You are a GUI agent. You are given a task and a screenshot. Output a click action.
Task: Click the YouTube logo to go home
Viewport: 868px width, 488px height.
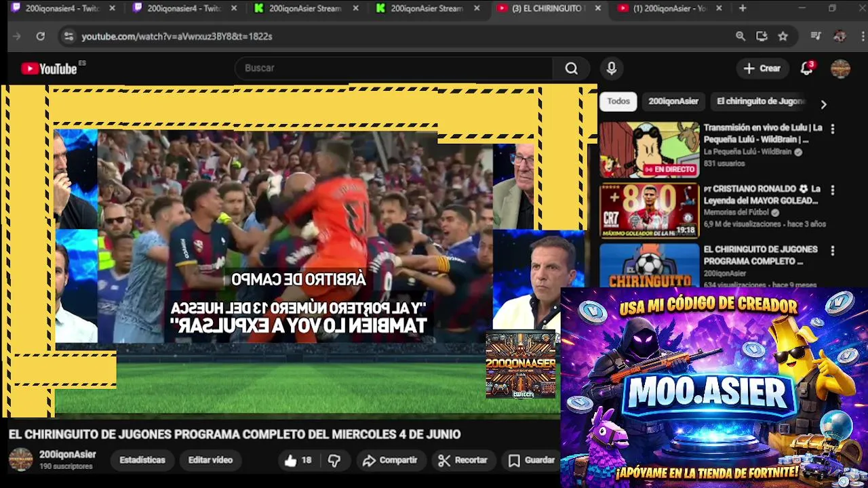pos(49,68)
